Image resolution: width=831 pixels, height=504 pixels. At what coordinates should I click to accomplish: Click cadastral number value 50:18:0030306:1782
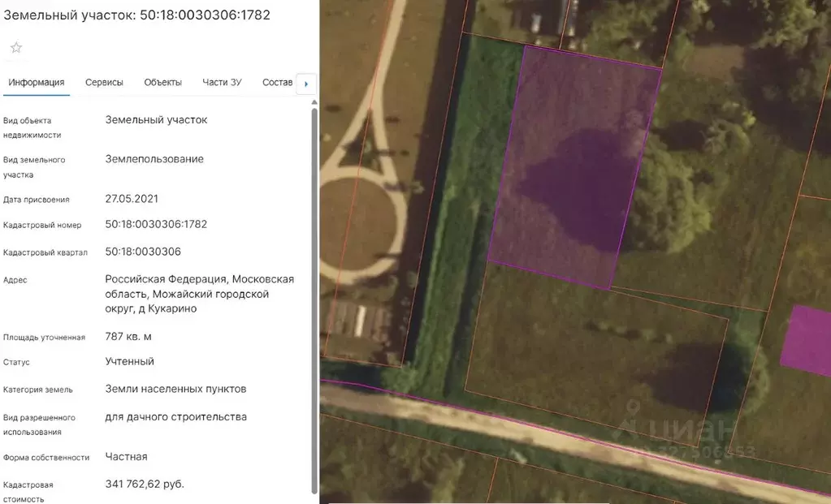point(156,224)
